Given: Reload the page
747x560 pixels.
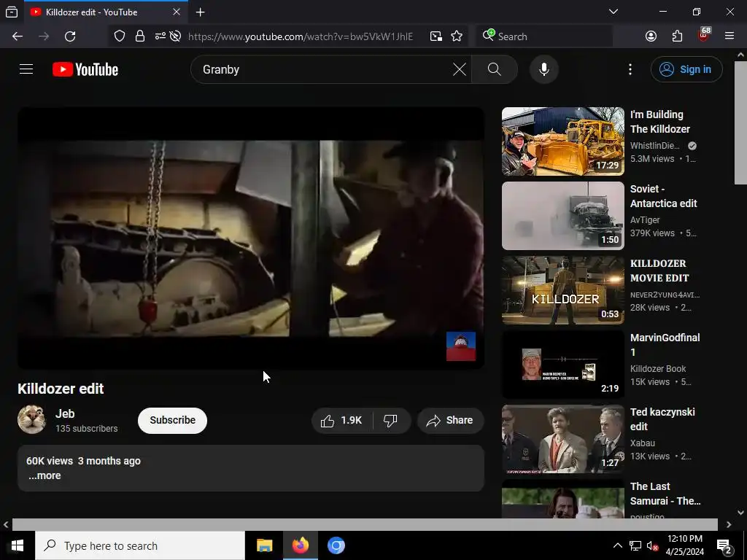Looking at the screenshot, I should click(x=70, y=36).
